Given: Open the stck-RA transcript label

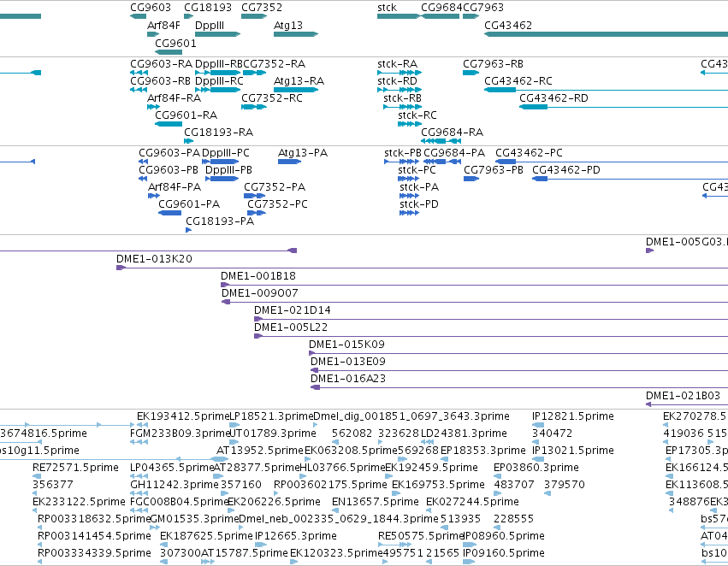Looking at the screenshot, I should (x=398, y=64).
